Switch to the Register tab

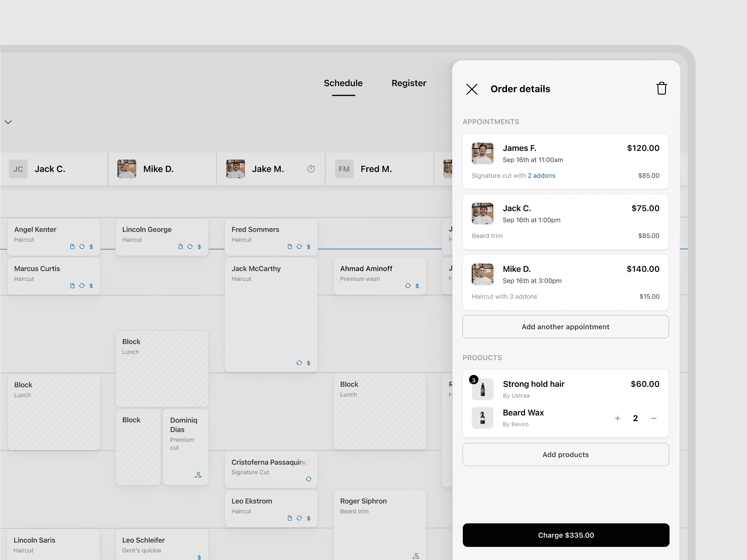coord(409,83)
